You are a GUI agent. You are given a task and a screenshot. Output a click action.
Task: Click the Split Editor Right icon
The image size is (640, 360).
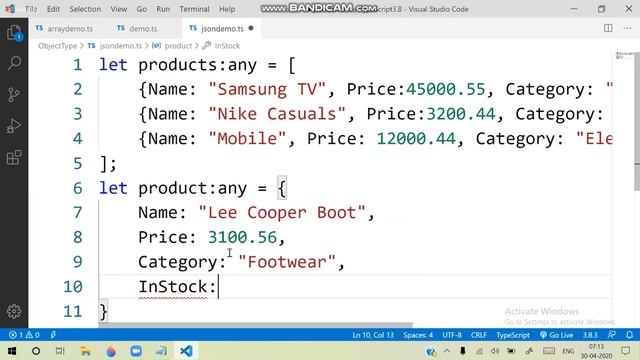click(x=608, y=28)
